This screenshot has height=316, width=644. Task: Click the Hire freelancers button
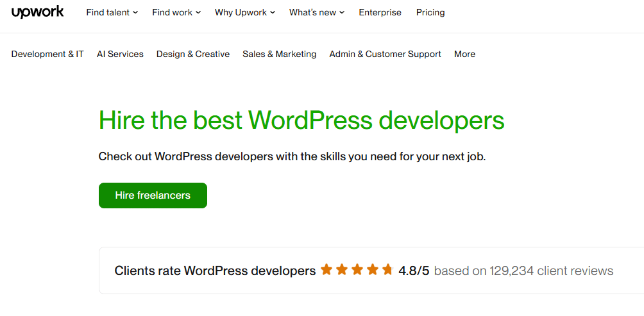click(x=153, y=195)
